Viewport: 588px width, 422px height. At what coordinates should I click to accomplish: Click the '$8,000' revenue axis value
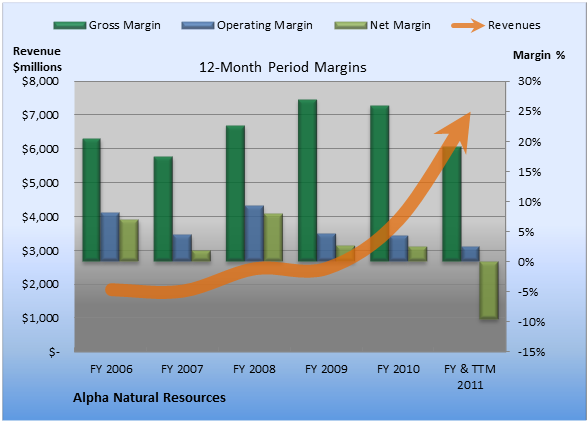(40, 81)
